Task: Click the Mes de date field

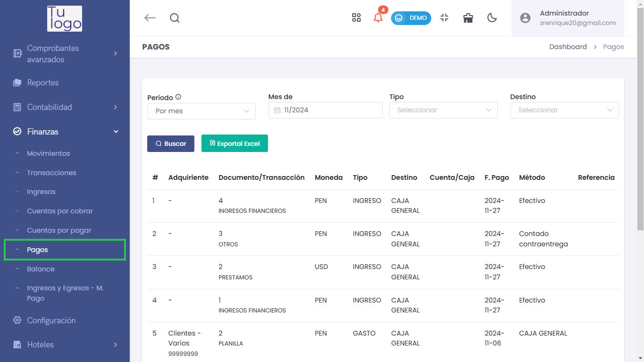Action: [x=325, y=110]
